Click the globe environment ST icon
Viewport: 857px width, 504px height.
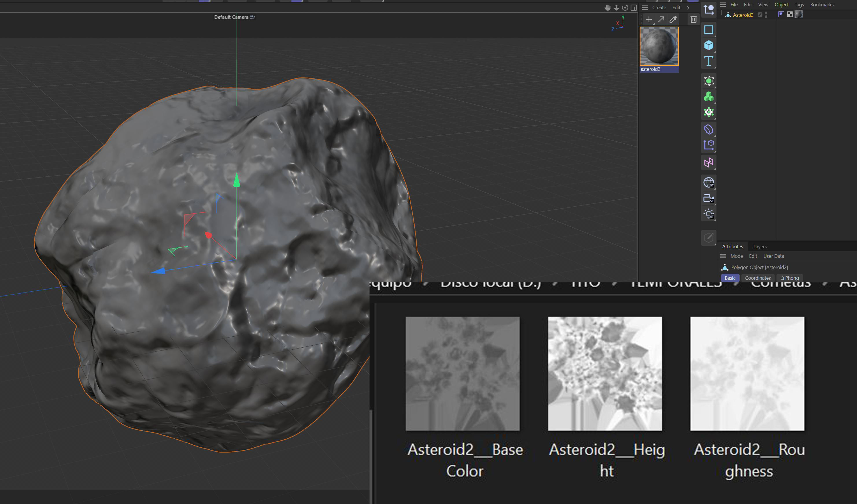tap(709, 183)
